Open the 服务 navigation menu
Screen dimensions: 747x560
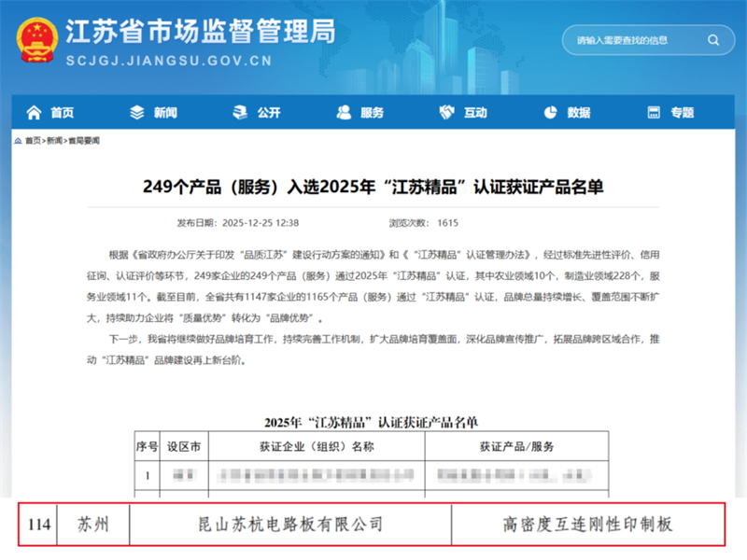click(371, 110)
